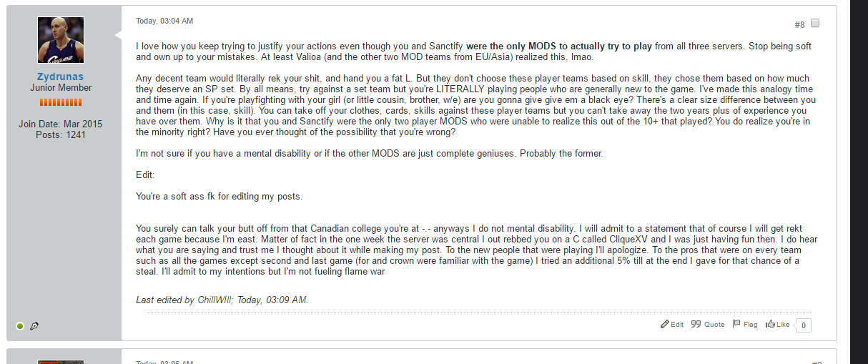Click the Zydrunas avatar picture
The width and height of the screenshot is (868, 364).
click(x=61, y=40)
